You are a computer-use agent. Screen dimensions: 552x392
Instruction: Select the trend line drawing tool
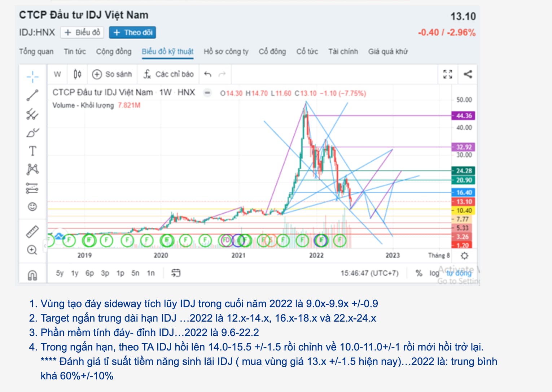click(x=32, y=95)
